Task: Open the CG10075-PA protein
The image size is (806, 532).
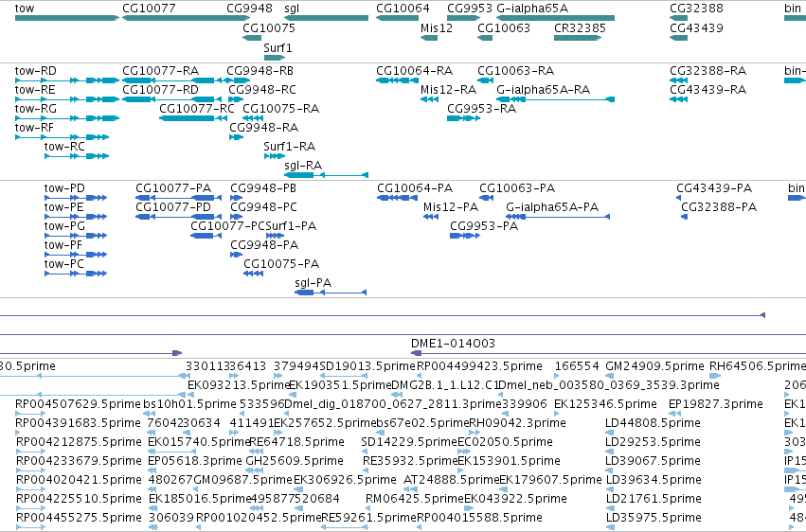Action: (x=254, y=274)
